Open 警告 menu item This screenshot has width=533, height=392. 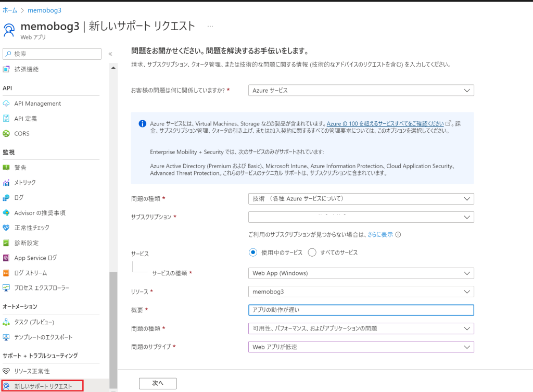click(x=20, y=168)
